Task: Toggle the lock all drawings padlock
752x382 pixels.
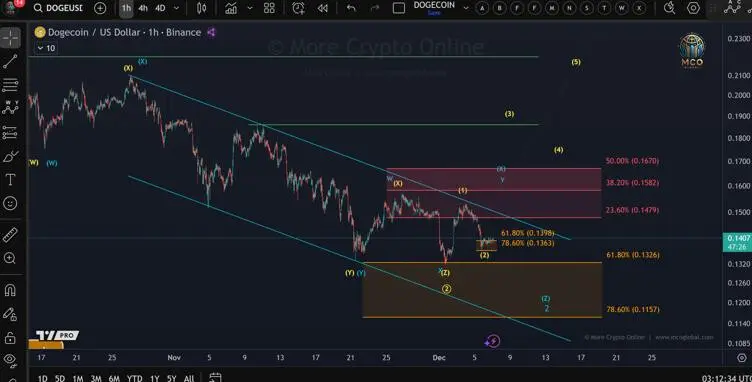Action: pos(10,338)
